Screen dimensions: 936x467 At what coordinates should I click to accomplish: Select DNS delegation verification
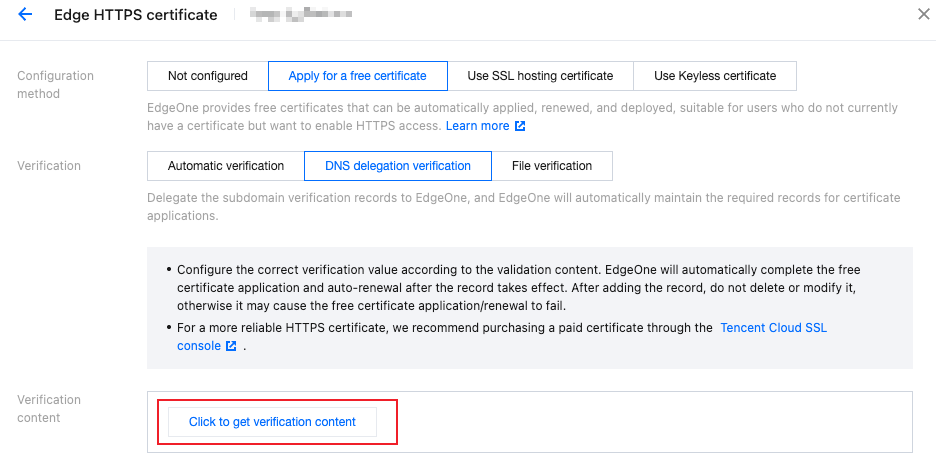coord(398,166)
